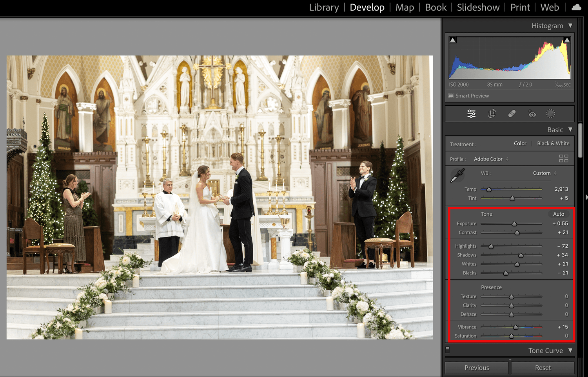Select the Healing tool
This screenshot has width=588, height=377.
tap(512, 114)
